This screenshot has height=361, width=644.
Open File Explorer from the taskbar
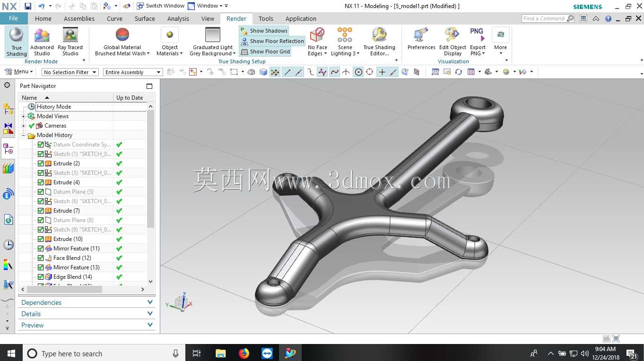pyautogui.click(x=221, y=353)
